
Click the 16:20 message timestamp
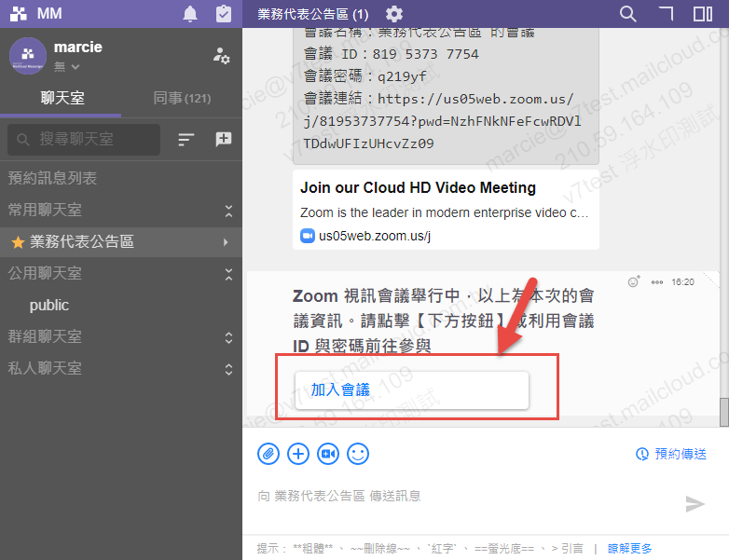[682, 282]
